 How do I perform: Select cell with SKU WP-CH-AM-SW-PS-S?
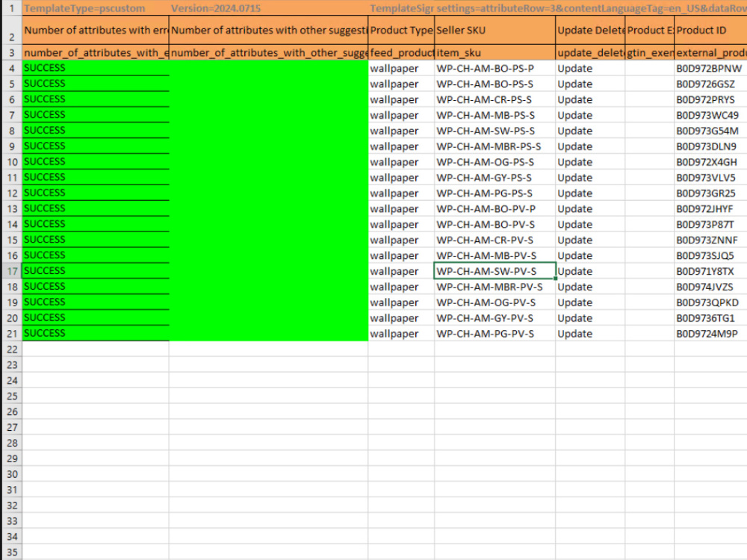[495, 131]
